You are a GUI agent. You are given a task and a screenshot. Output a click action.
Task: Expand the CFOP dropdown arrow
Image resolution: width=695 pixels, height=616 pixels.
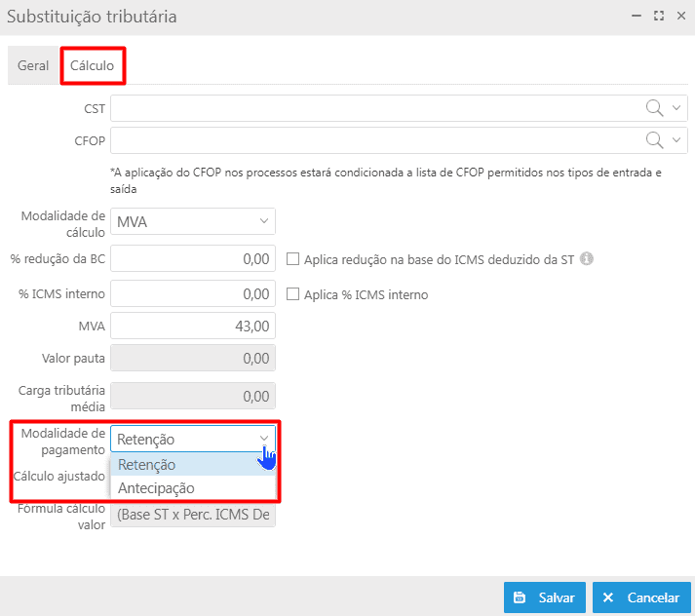click(x=676, y=140)
